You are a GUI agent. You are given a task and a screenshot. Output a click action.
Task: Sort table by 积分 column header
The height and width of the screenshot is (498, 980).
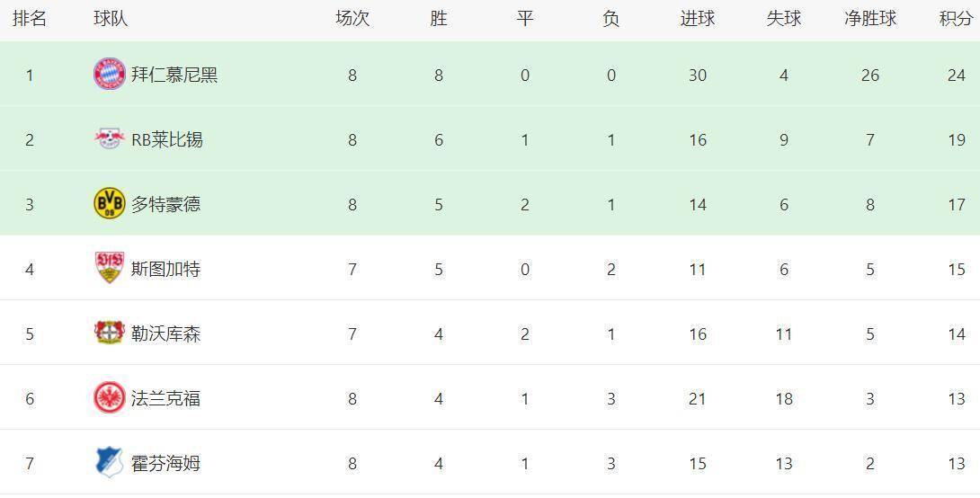click(x=956, y=19)
